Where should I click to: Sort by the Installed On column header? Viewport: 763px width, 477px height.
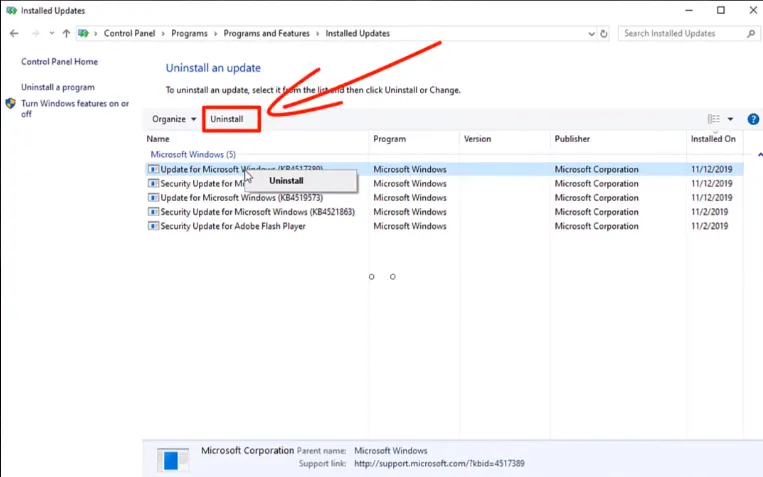tap(713, 139)
